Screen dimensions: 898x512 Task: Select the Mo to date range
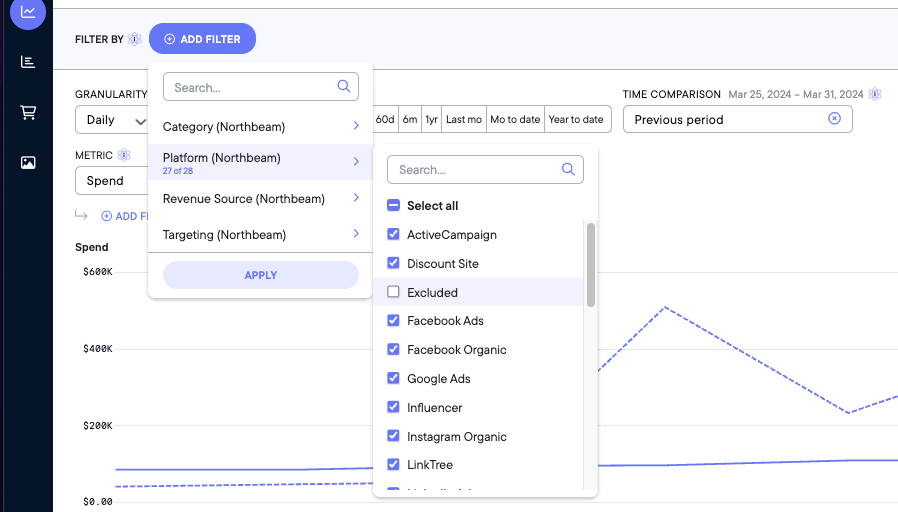click(515, 119)
